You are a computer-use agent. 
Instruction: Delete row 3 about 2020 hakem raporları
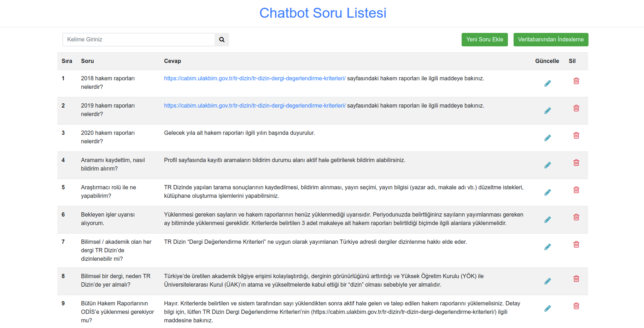point(576,136)
